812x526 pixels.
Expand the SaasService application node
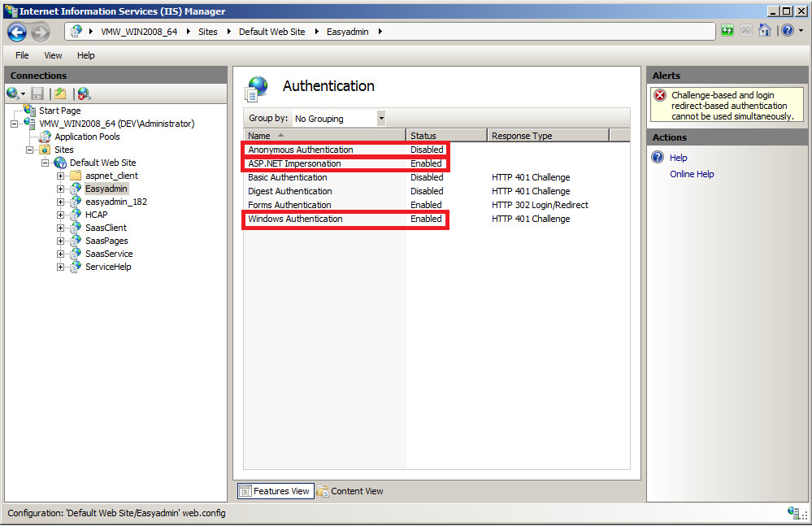coord(61,254)
